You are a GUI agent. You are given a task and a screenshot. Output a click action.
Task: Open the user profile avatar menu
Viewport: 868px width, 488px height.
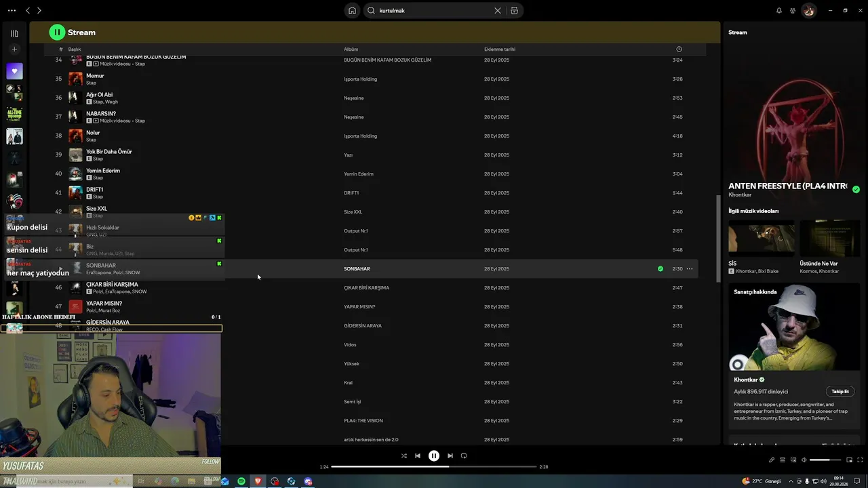pos(808,11)
